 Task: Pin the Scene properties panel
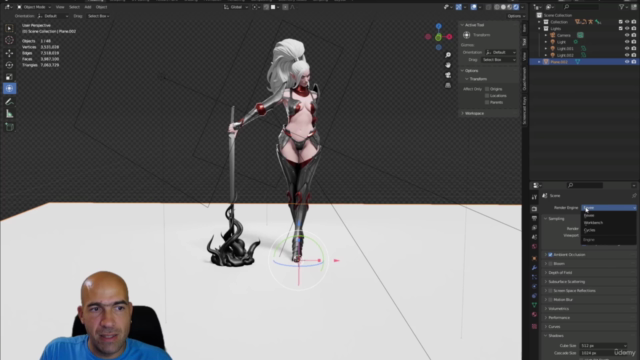(634, 196)
